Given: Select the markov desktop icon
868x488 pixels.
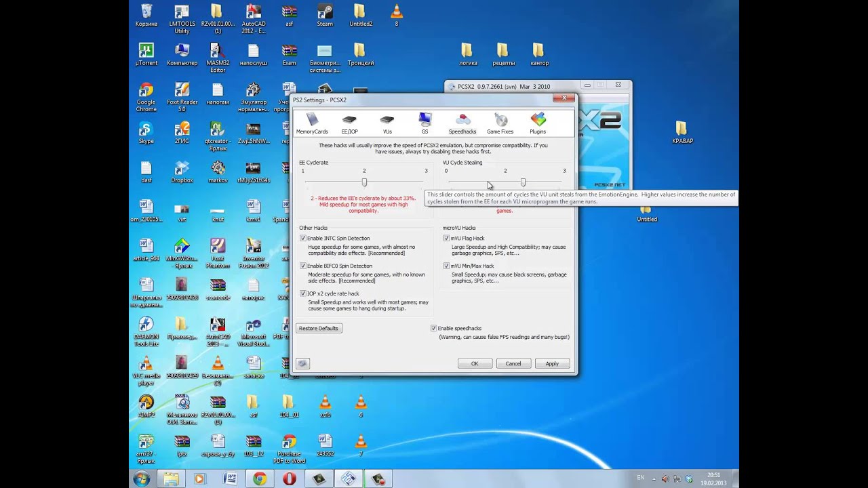Looking at the screenshot, I should pyautogui.click(x=218, y=172).
